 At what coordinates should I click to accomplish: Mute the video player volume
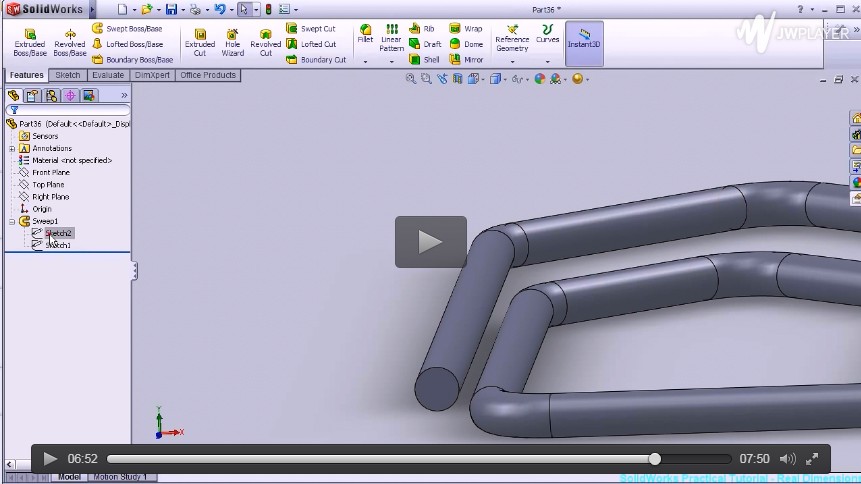click(787, 459)
